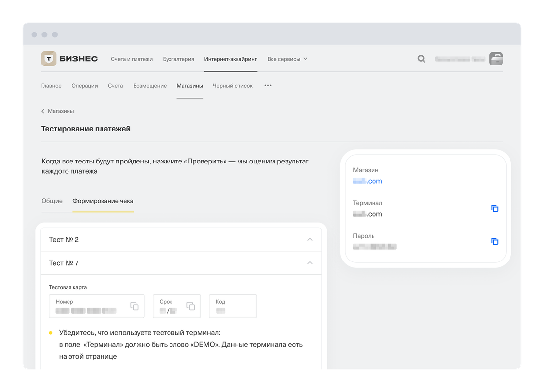Image resolution: width=544 pixels, height=392 pixels.
Task: Click the T-Business logo icon
Action: click(x=49, y=59)
